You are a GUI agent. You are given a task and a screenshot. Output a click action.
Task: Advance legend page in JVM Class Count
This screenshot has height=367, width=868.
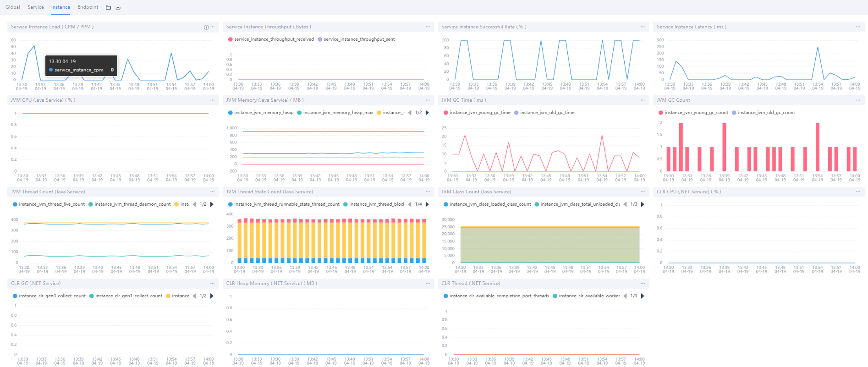pyautogui.click(x=643, y=204)
